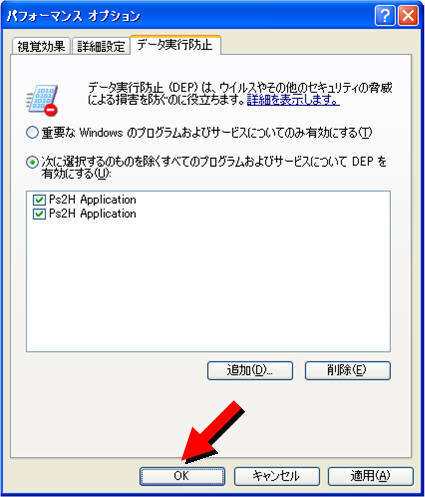This screenshot has height=497, width=425.
Task: Open the 詳細を表示します link
Action: point(293,100)
